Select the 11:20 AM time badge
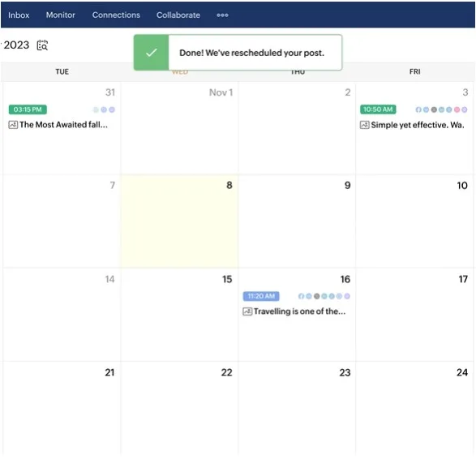476x468 pixels. click(261, 296)
